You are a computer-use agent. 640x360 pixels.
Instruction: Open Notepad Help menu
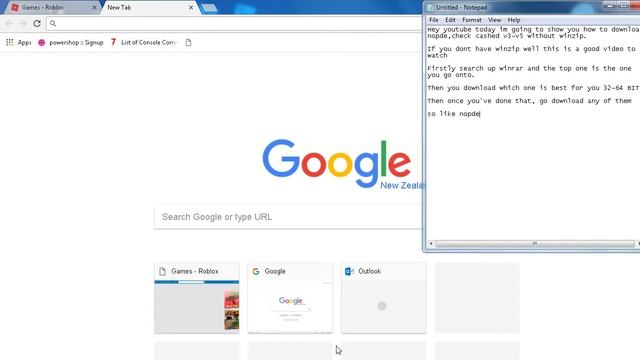(x=514, y=20)
